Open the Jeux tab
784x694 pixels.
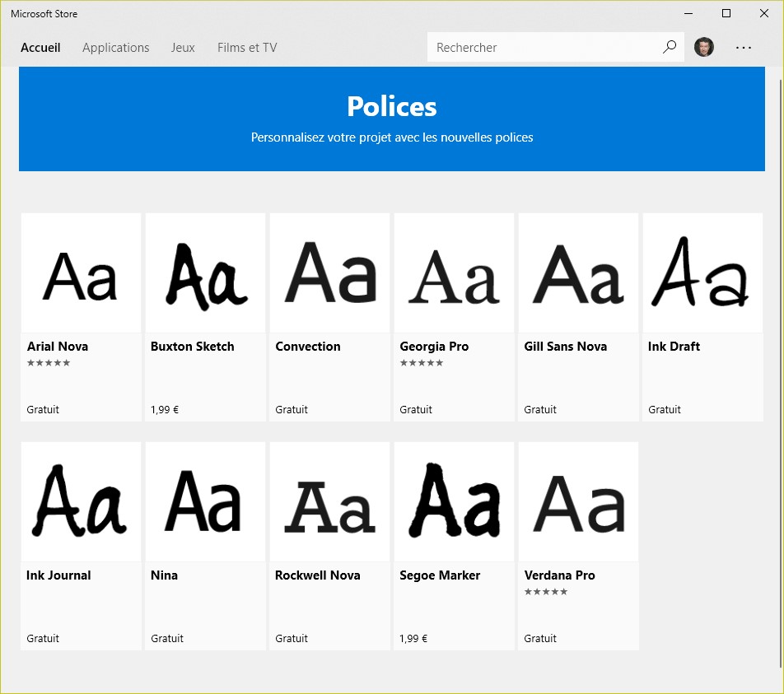point(183,48)
